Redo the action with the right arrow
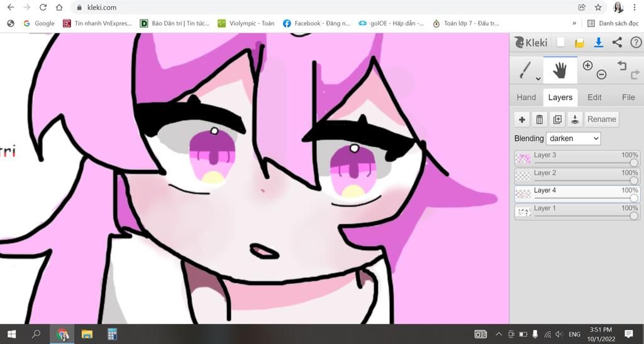Viewport: 644px width, 344px height. 635,74
